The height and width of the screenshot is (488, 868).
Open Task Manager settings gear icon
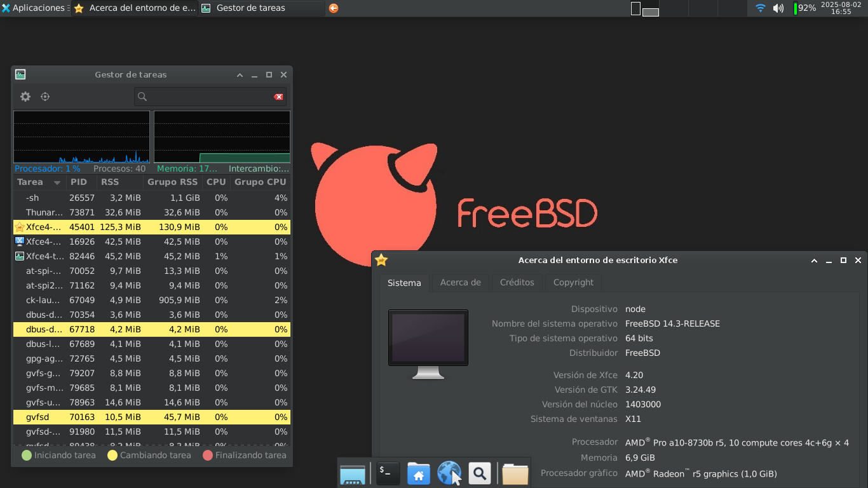coord(25,97)
